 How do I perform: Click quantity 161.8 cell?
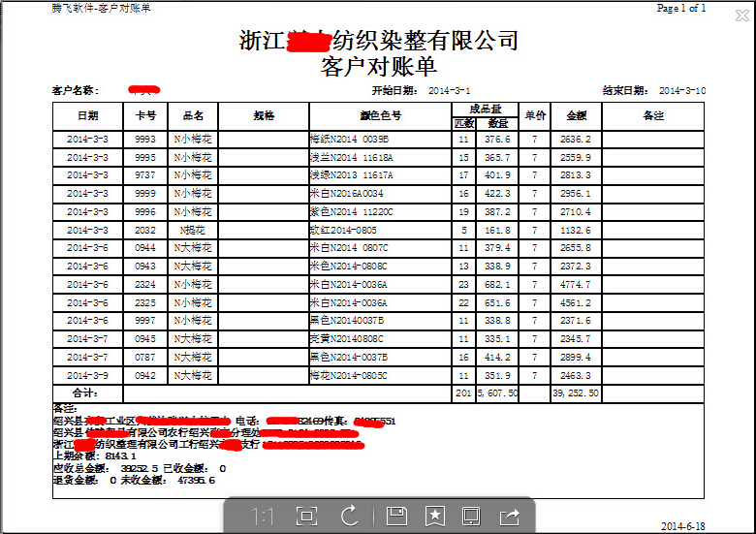497,231
